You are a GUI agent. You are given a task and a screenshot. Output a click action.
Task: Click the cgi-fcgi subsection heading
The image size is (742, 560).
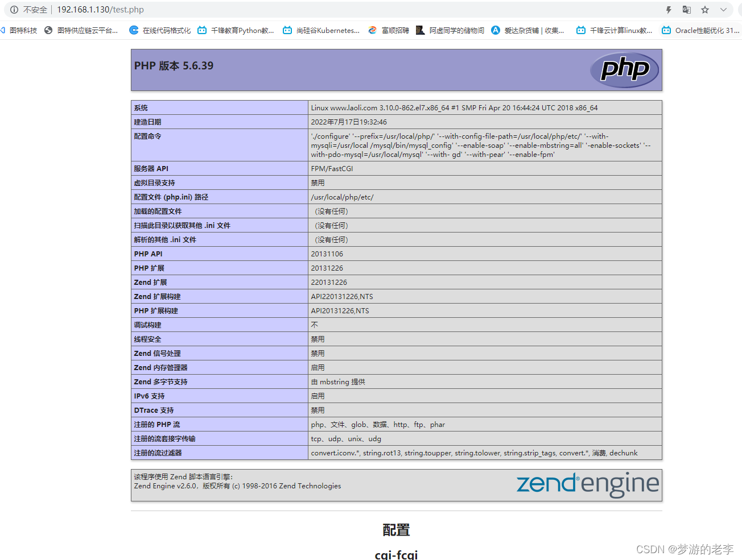[x=396, y=554]
